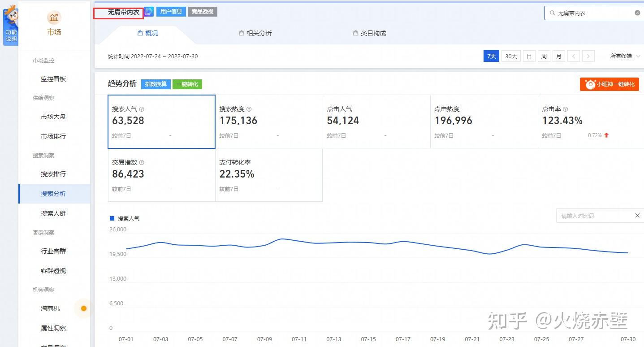Click the 趋势分析 section heading
644x347 pixels.
point(122,83)
